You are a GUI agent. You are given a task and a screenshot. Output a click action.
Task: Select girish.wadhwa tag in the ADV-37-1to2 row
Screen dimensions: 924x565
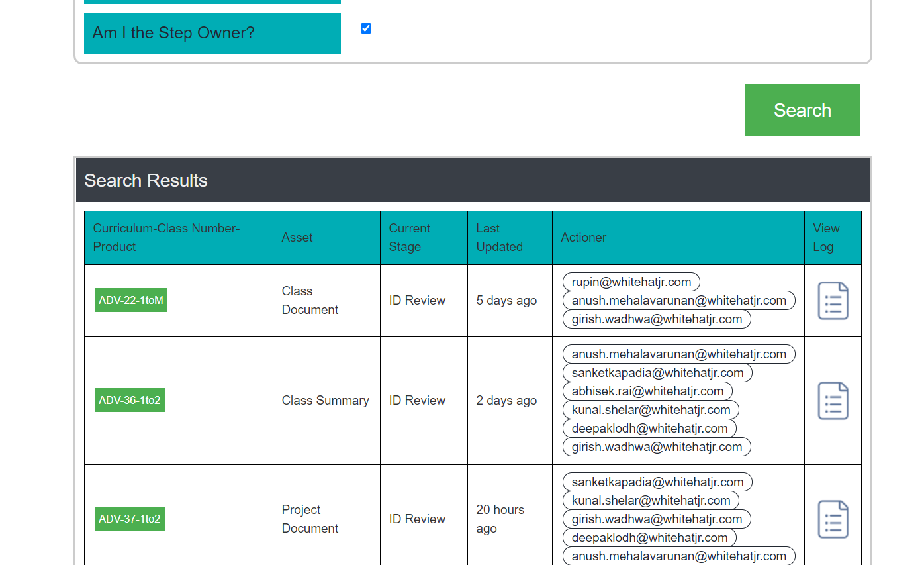(657, 519)
